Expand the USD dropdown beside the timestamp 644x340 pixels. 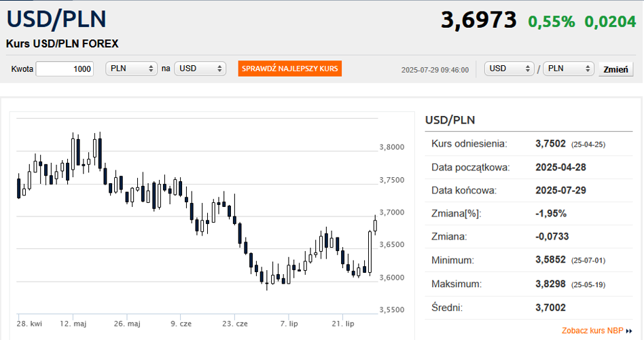pos(510,69)
